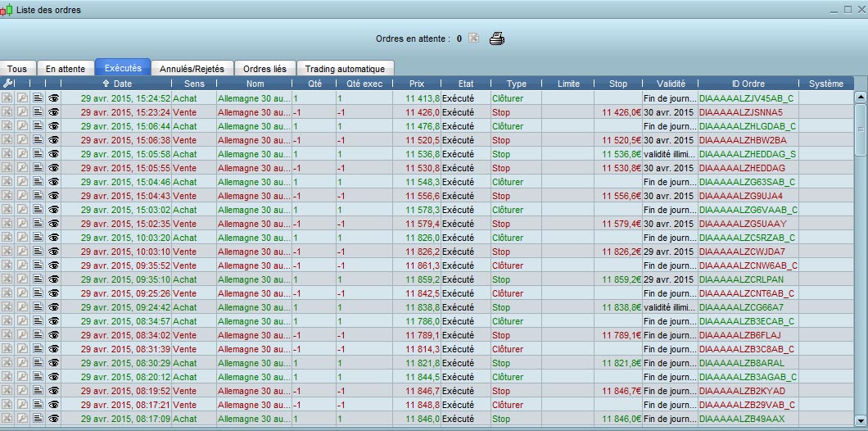Click stop value 11 579,4€

pos(622,223)
